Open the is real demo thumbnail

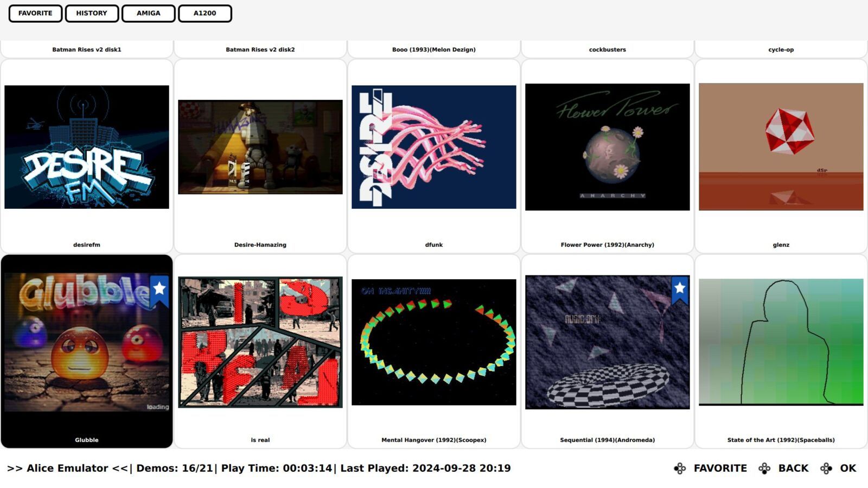click(x=260, y=342)
